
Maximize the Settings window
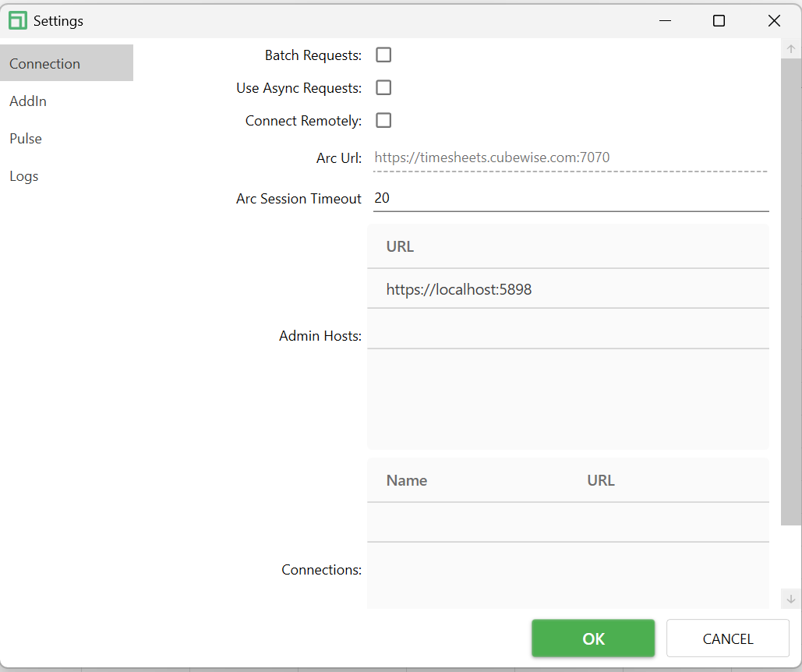(x=719, y=21)
